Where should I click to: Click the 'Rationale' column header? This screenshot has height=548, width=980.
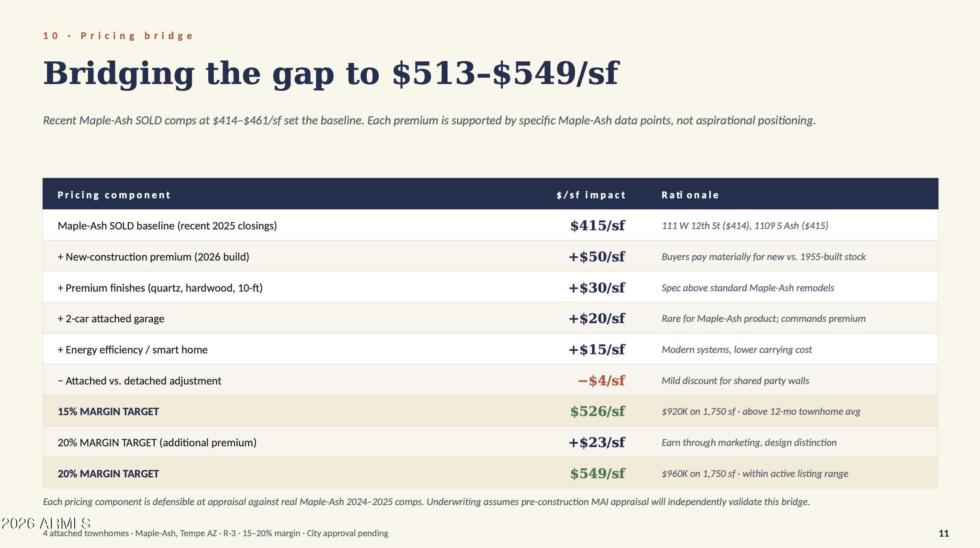click(x=690, y=195)
